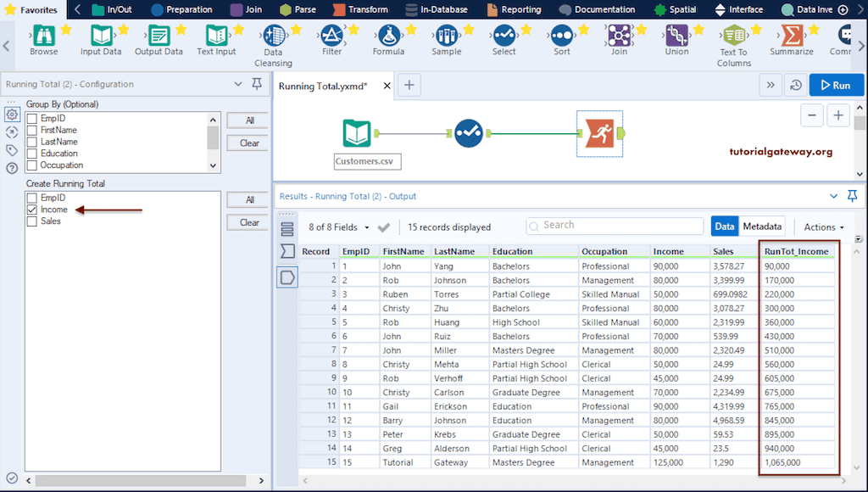868x492 pixels.
Task: Choose the Summarize tool icon
Action: coord(792,36)
